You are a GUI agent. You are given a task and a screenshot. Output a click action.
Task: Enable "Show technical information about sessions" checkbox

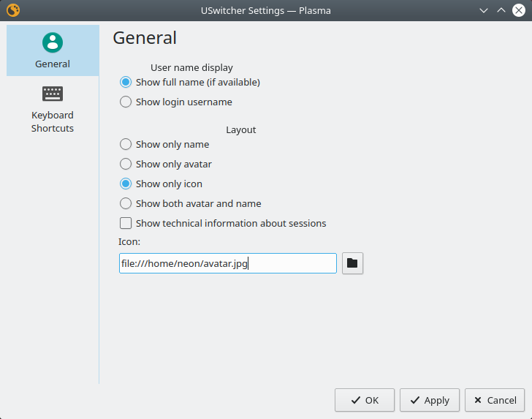(x=126, y=224)
